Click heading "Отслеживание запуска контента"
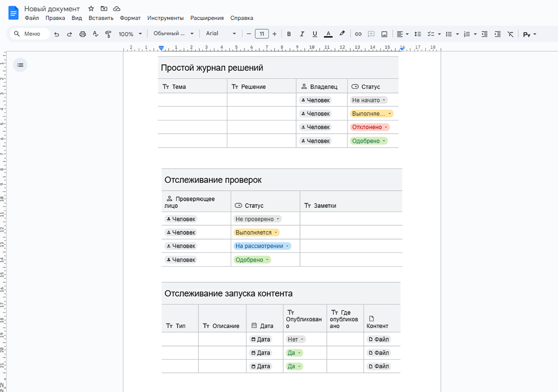This screenshot has width=558, height=392. (x=228, y=294)
